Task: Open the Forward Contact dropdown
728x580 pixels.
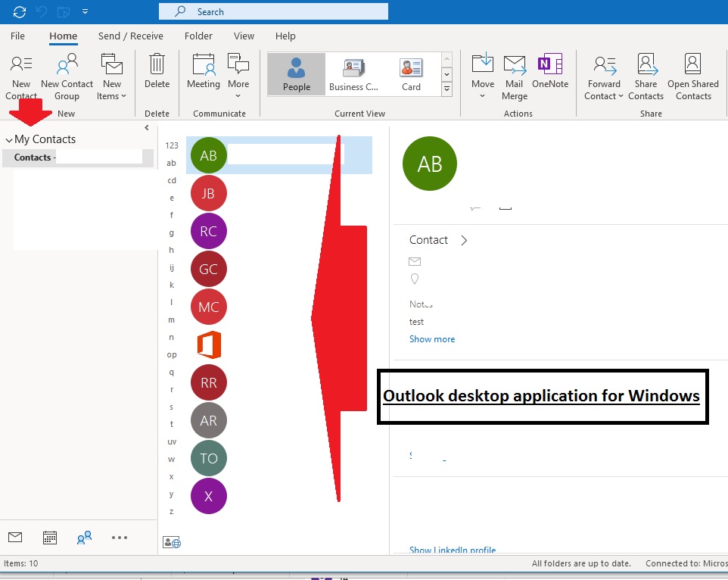Action: pyautogui.click(x=604, y=77)
